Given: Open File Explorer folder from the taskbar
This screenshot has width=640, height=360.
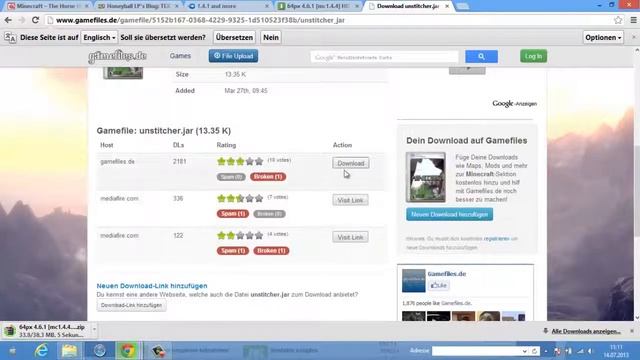Looking at the screenshot, I should click(x=69, y=351).
